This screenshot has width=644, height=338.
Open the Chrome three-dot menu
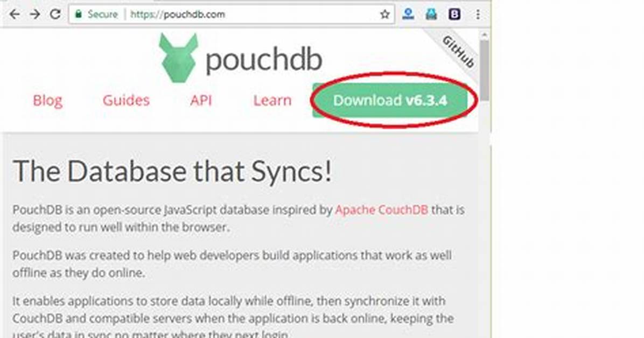478,15
